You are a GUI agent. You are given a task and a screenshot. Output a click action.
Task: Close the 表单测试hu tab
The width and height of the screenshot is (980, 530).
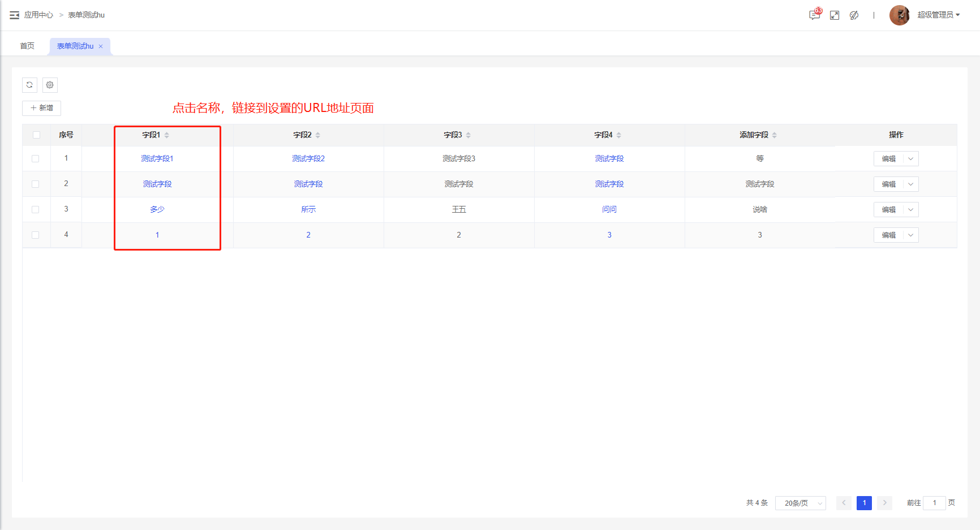[101, 46]
